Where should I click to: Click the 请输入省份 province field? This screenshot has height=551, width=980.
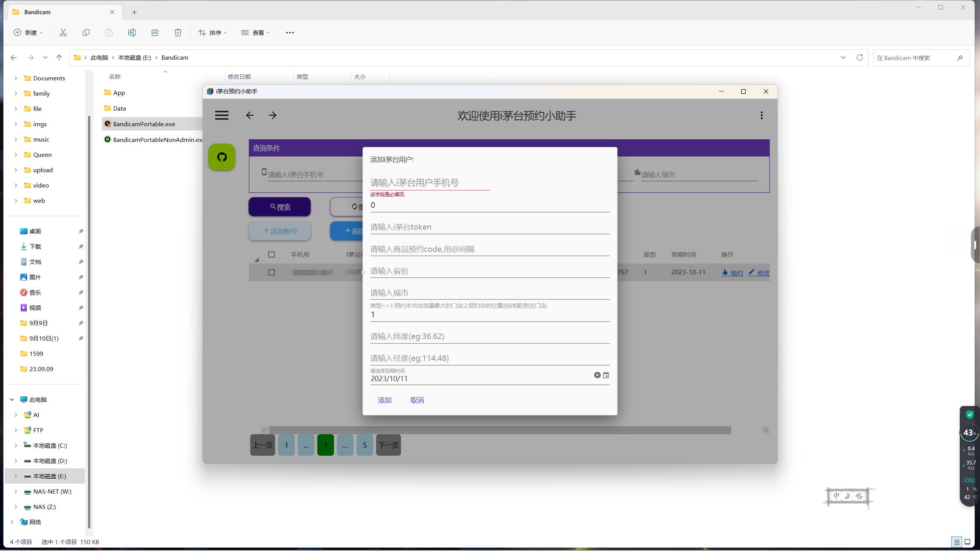(x=490, y=271)
